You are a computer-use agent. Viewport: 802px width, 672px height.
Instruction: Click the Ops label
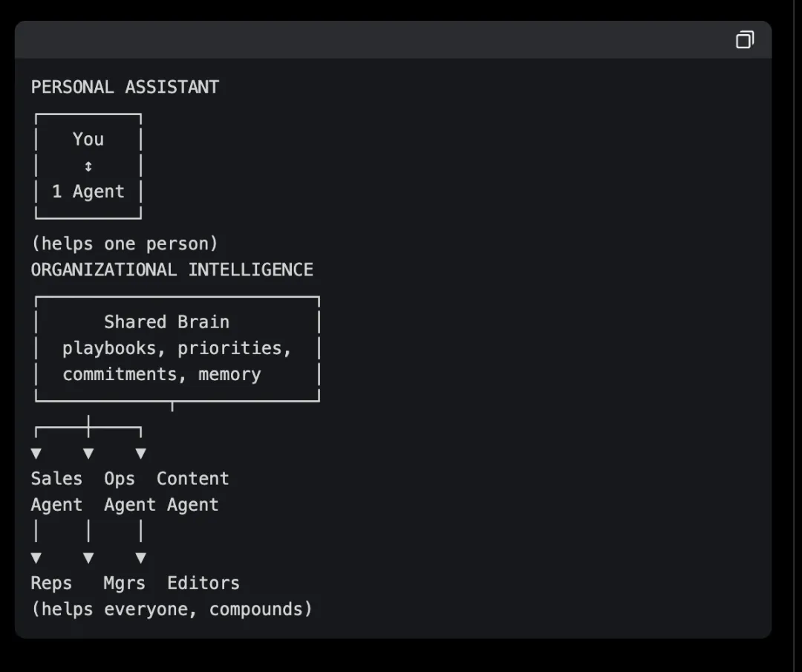pyautogui.click(x=119, y=479)
